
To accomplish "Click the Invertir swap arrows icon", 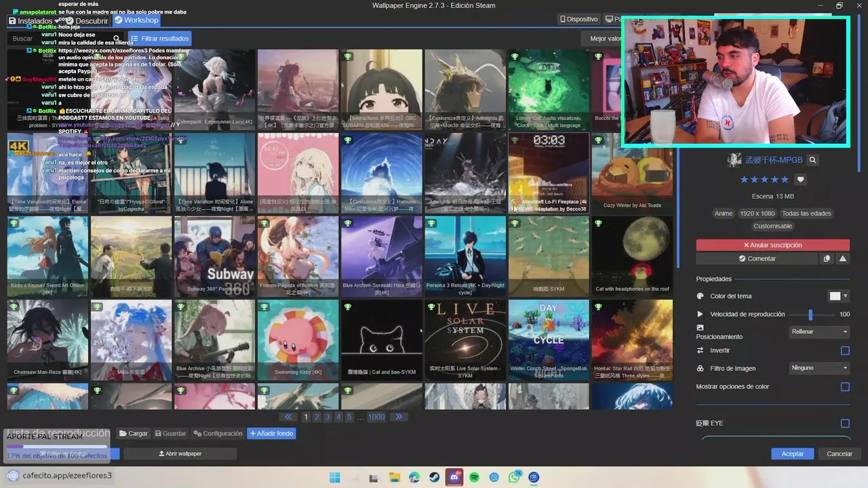I will pos(701,350).
